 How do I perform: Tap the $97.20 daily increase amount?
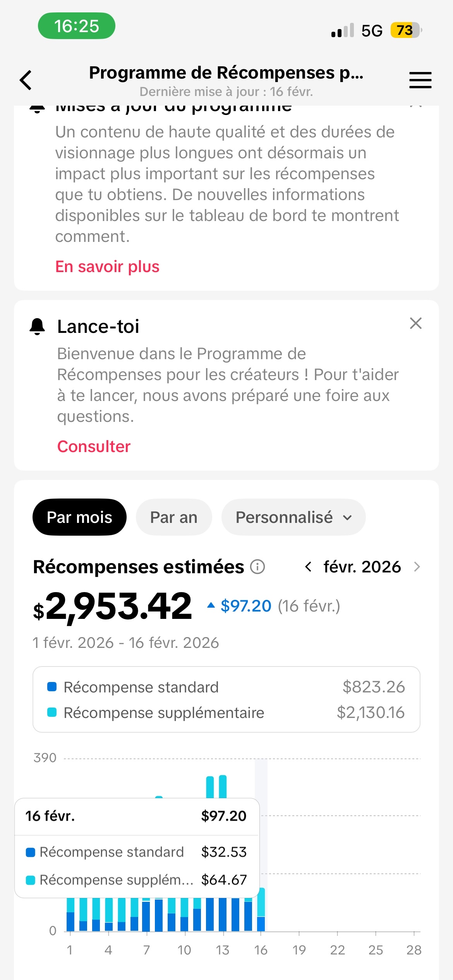(245, 606)
